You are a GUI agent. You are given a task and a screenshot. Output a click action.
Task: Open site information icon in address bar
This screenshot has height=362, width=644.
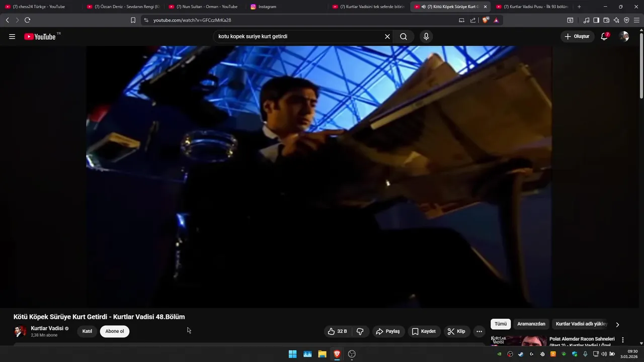146,20
